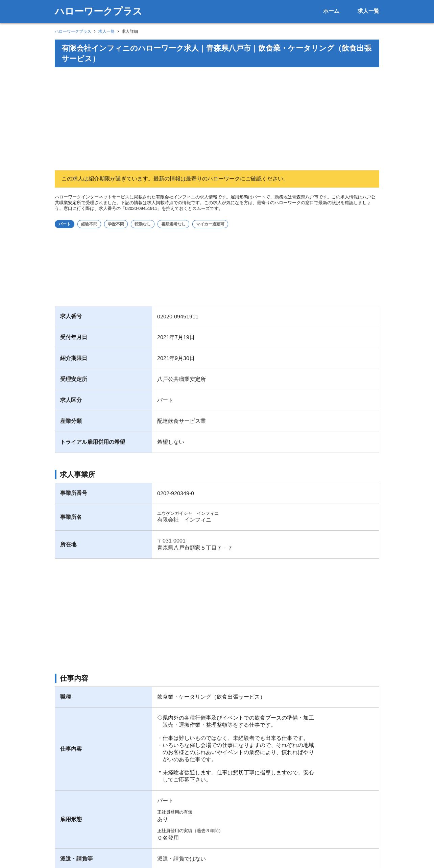Click the 求人事業所 section heading

[77, 475]
